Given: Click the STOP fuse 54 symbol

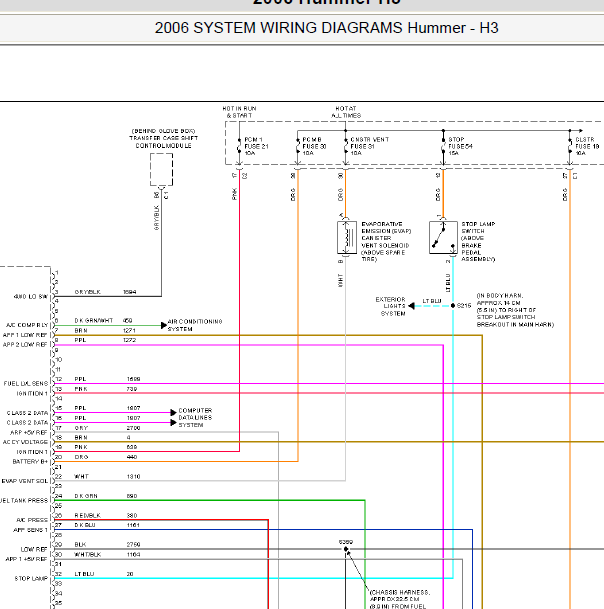Looking at the screenshot, I should click(443, 146).
